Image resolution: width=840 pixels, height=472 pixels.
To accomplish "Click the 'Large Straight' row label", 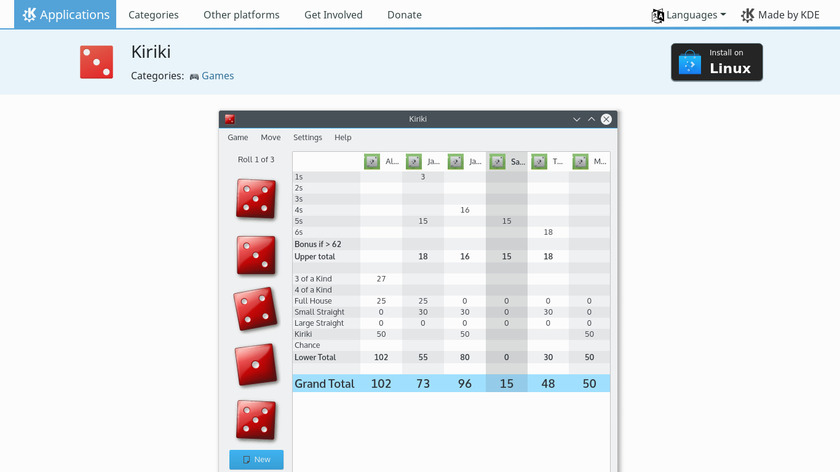I will coord(319,323).
